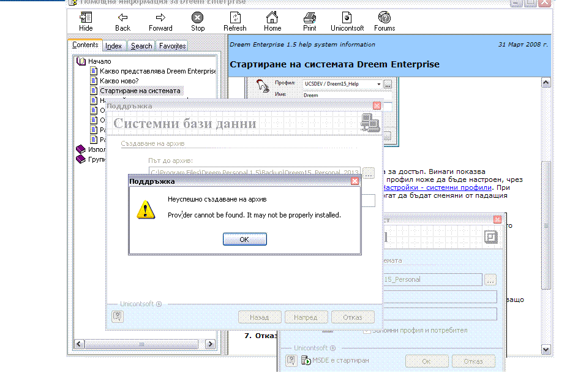Click the Създаване на архив label
The height and width of the screenshot is (392, 578).
[x=152, y=143]
